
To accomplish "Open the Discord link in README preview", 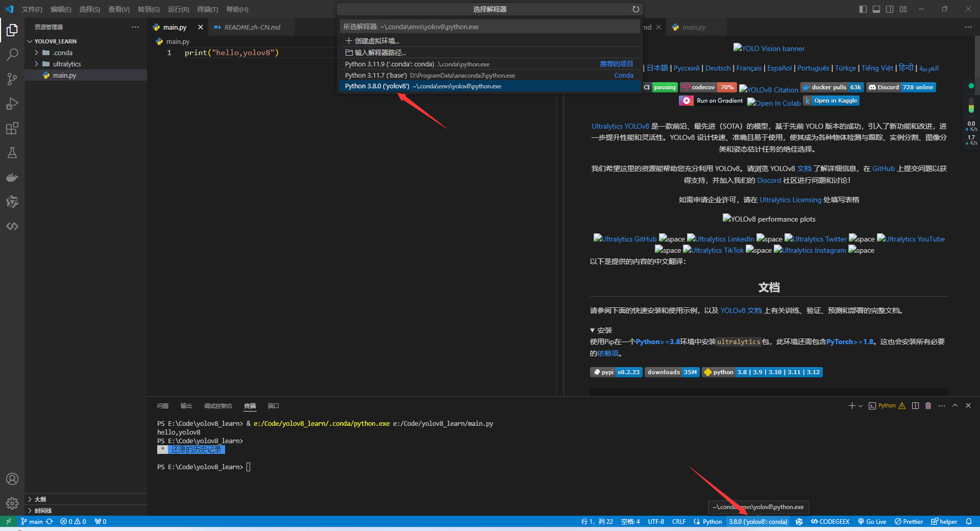I will [769, 180].
